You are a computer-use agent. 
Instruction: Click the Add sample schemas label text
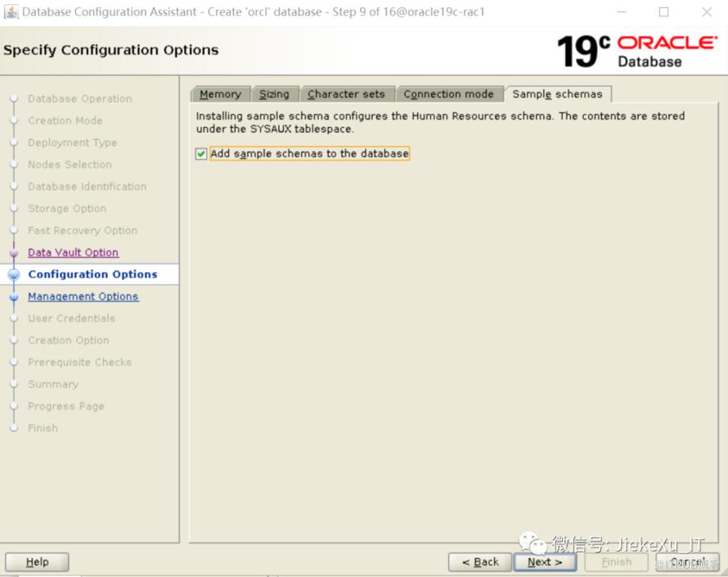309,154
